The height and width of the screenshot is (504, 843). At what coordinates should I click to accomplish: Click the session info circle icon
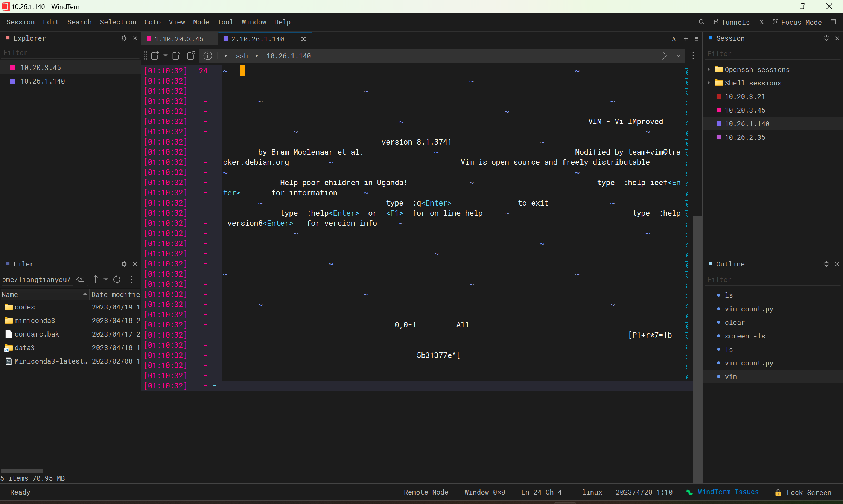tap(208, 56)
